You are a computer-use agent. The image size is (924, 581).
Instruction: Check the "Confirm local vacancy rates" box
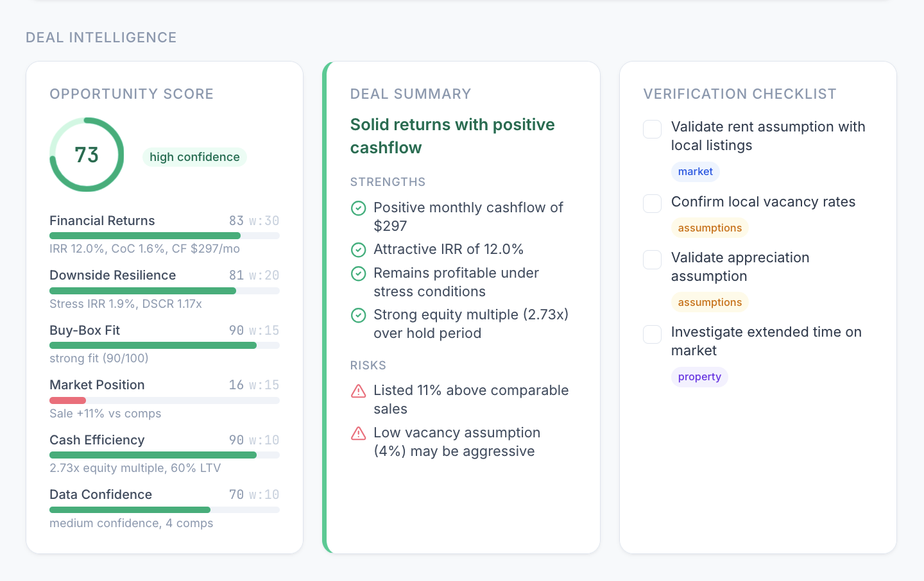[x=652, y=203]
